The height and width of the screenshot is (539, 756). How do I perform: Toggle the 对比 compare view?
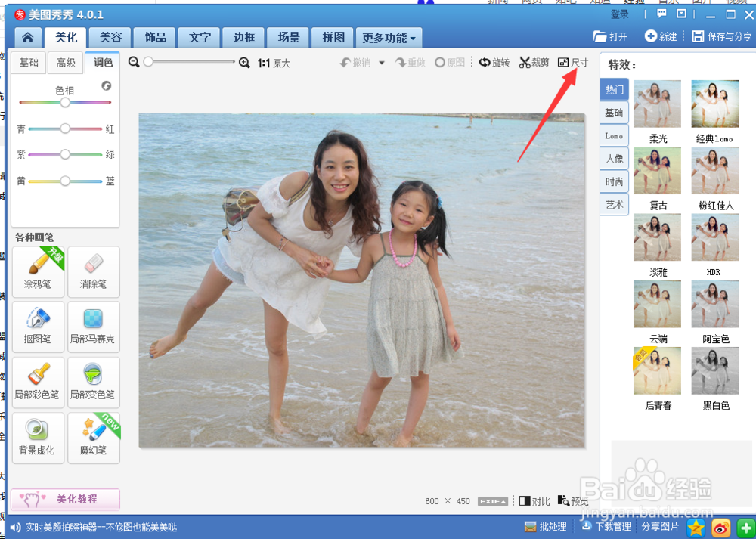point(534,501)
